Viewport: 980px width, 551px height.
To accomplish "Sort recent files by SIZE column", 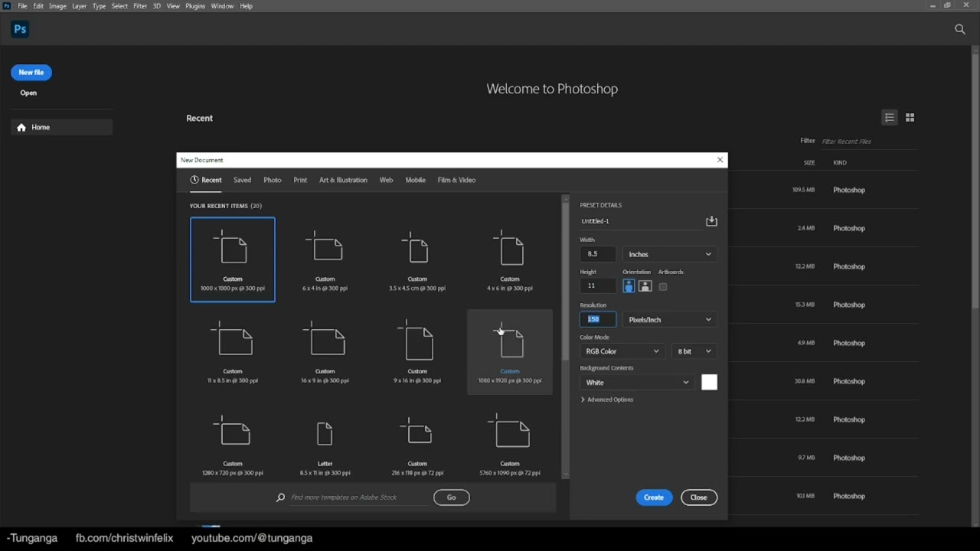I will coord(809,162).
